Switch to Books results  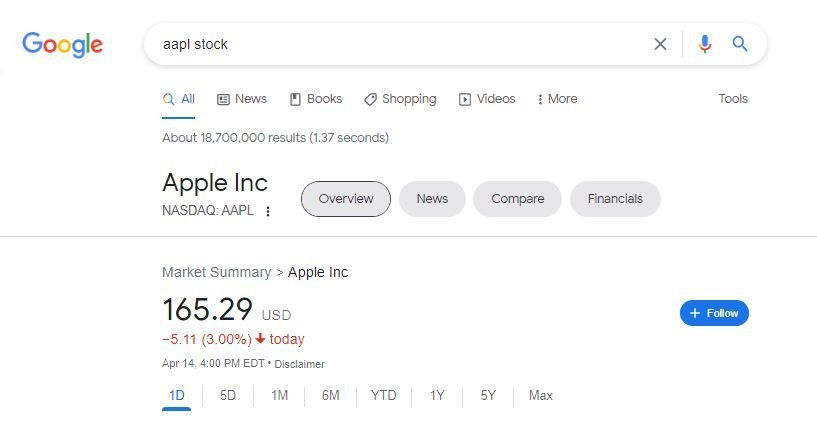pos(316,99)
